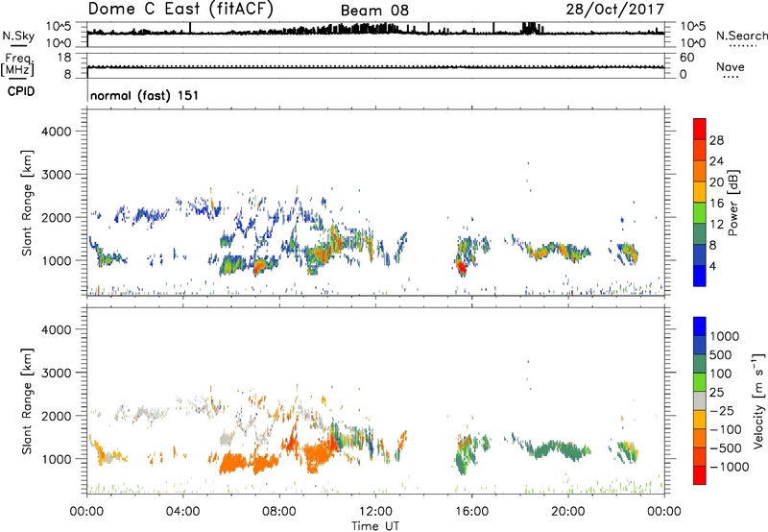Click the left '10^5' sky noise tick
768x532 pixels.
(59, 26)
